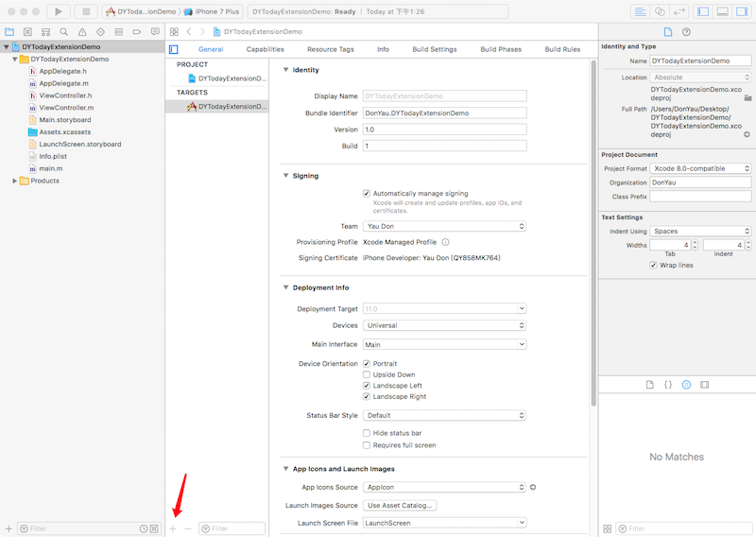Select the iPhone 7 Plus run destination
756x537 pixels.
211,11
